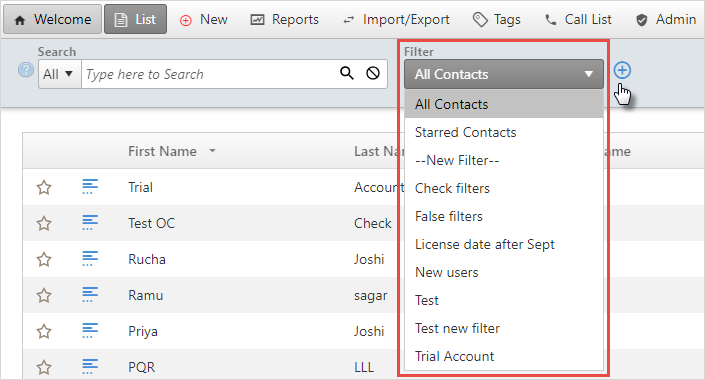Expand the All search field dropdown
This screenshot has width=705, height=380.
pos(59,74)
